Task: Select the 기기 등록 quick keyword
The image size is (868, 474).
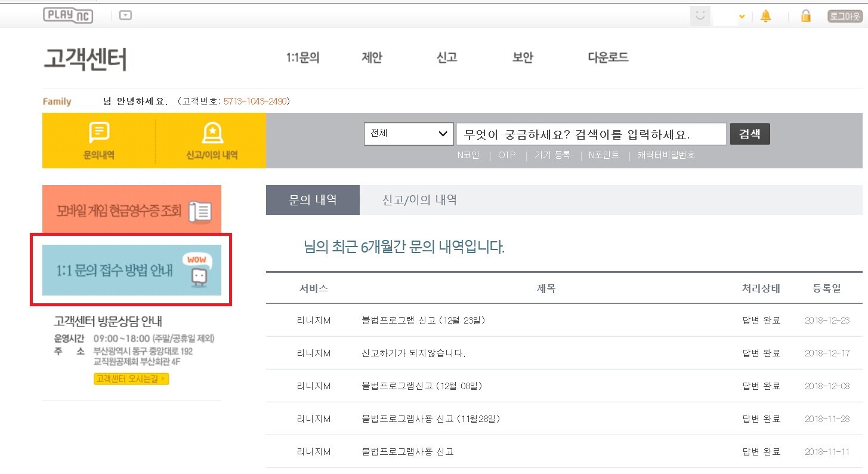Action: coord(552,155)
